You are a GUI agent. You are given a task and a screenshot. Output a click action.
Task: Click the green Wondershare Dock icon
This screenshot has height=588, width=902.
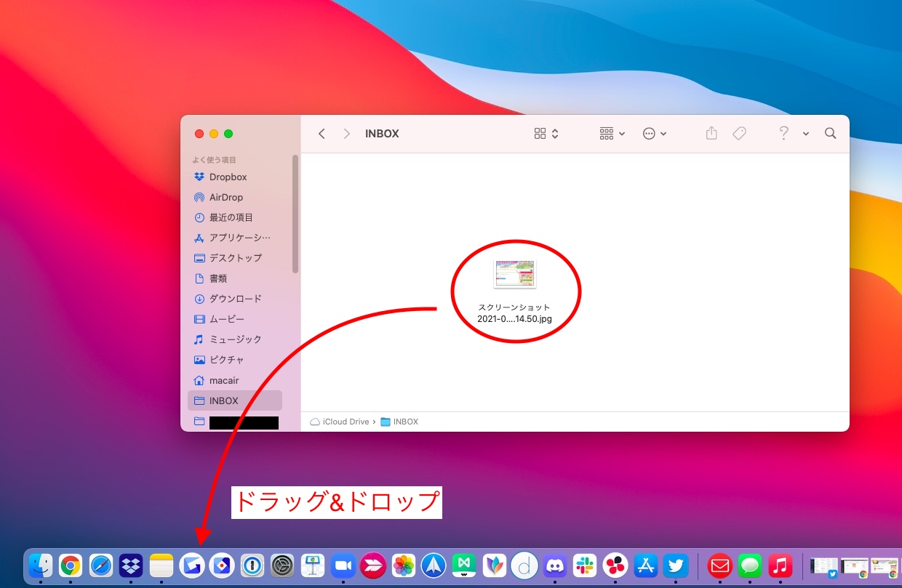point(464,565)
